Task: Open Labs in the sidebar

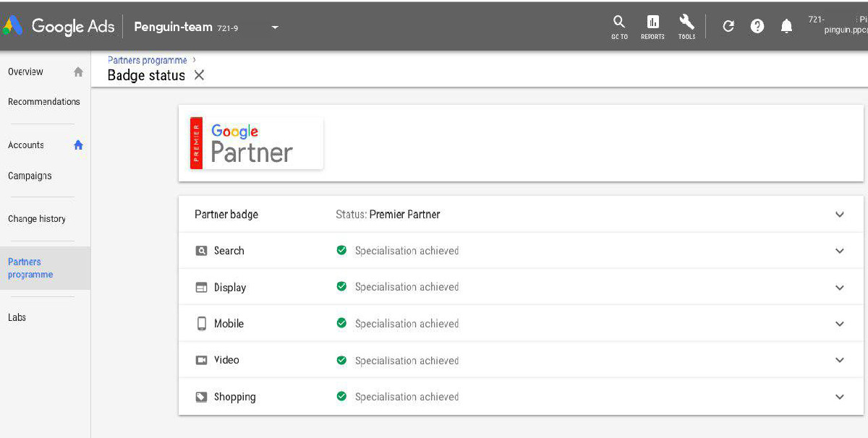Action: pyautogui.click(x=17, y=317)
